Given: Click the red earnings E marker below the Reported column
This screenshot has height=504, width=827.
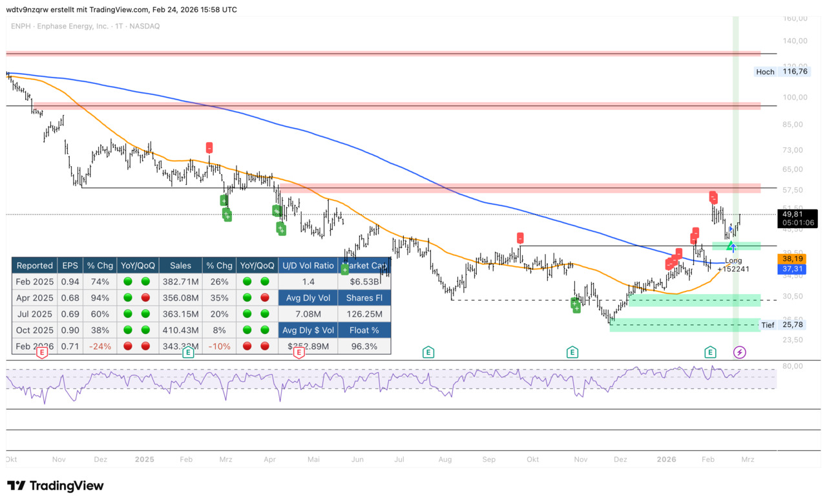Looking at the screenshot, I should [42, 352].
